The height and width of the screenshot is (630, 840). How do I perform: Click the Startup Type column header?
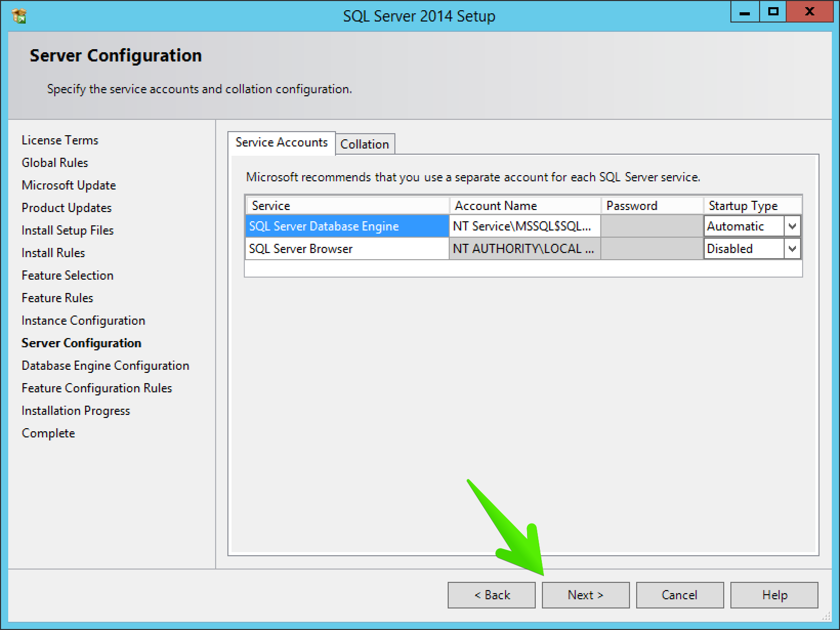point(752,205)
